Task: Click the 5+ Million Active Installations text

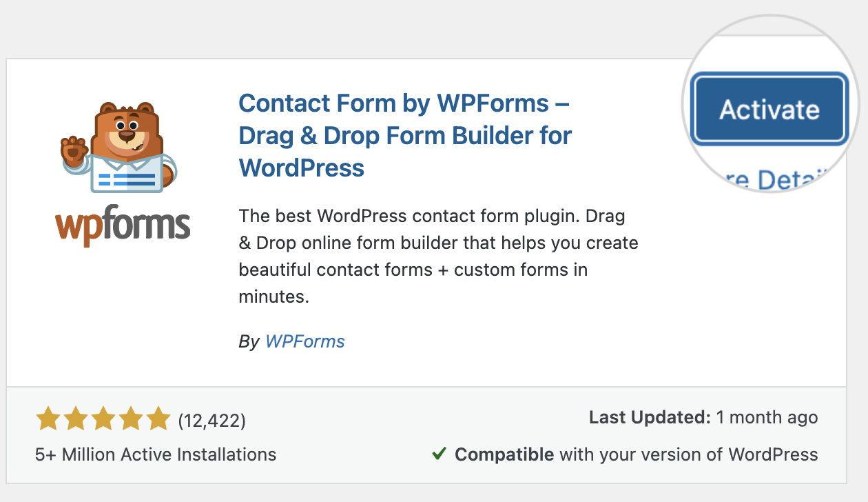Action: (156, 454)
